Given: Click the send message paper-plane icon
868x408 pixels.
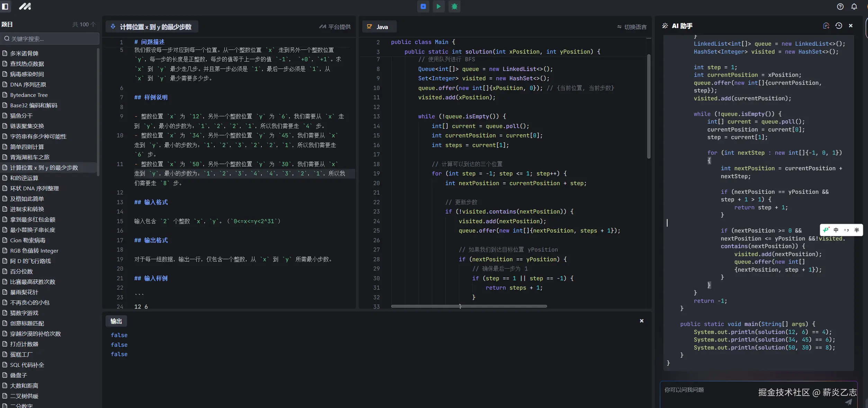Looking at the screenshot, I should coord(848,402).
